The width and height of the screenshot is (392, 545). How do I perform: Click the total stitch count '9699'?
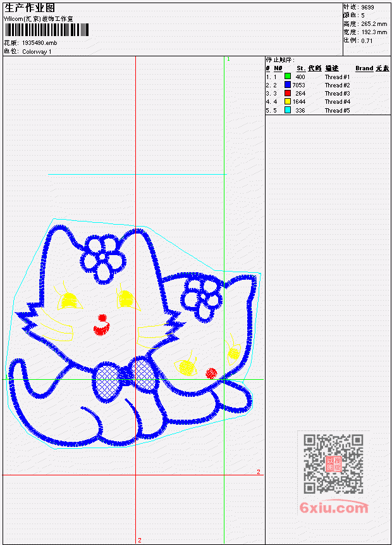[x=367, y=8]
